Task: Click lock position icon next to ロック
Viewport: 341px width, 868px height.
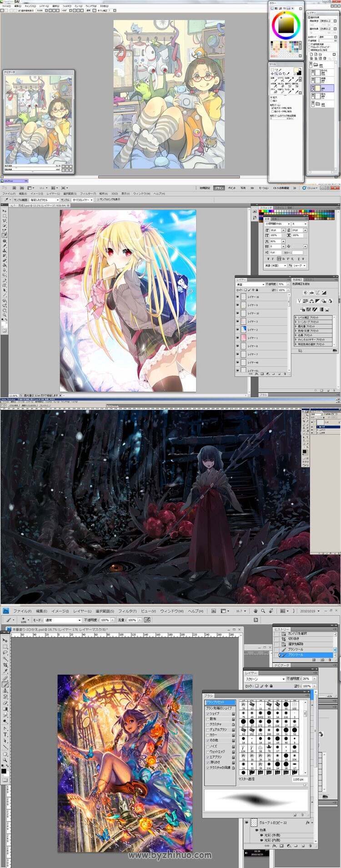Action: pyautogui.click(x=266, y=686)
